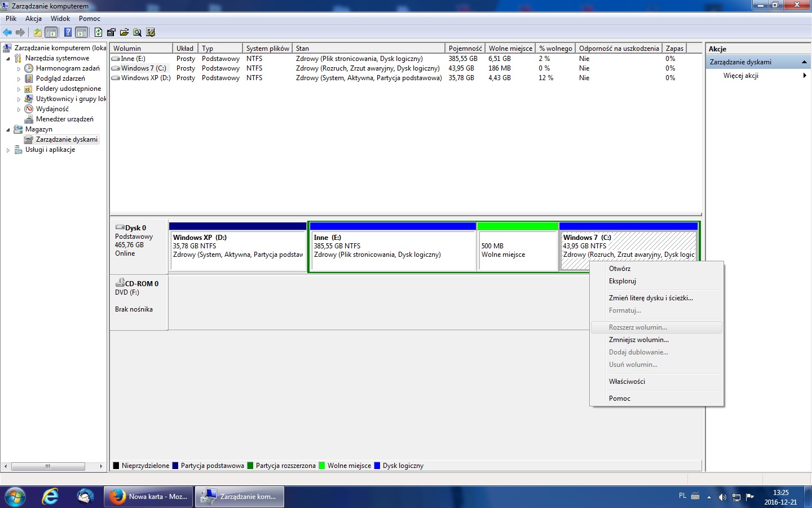The width and height of the screenshot is (812, 508).
Task: Select Zmień literę dysku i ścieżki
Action: tap(656, 298)
